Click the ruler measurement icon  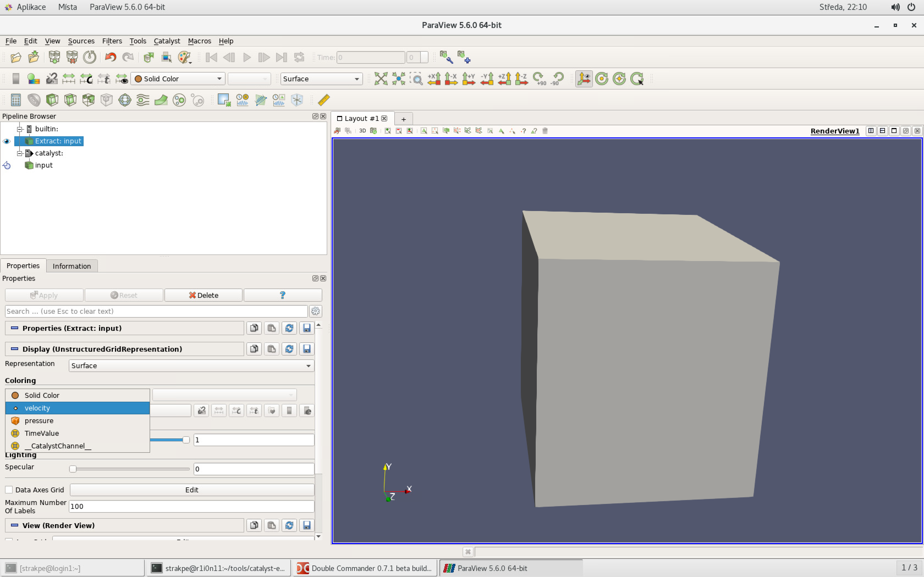[323, 100]
